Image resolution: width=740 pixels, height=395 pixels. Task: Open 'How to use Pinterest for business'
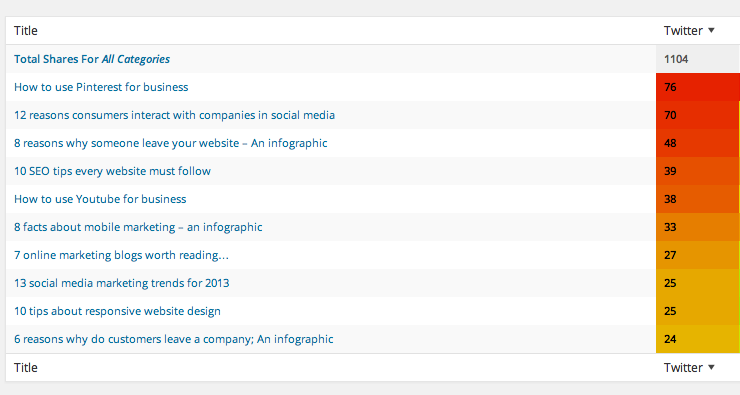(101, 87)
